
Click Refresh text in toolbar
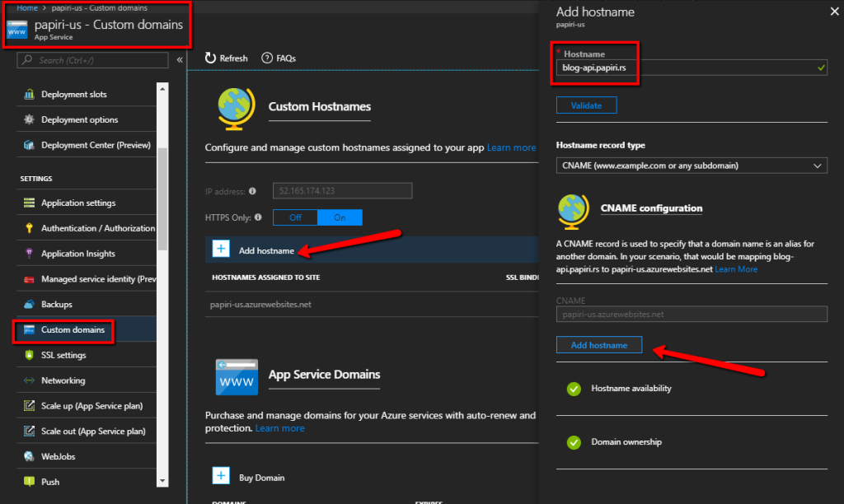pyautogui.click(x=233, y=58)
